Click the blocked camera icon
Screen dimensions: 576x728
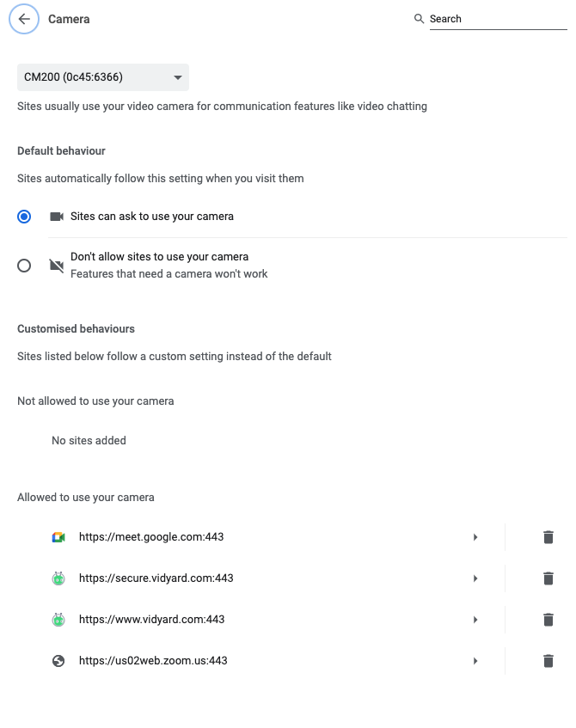[57, 266]
